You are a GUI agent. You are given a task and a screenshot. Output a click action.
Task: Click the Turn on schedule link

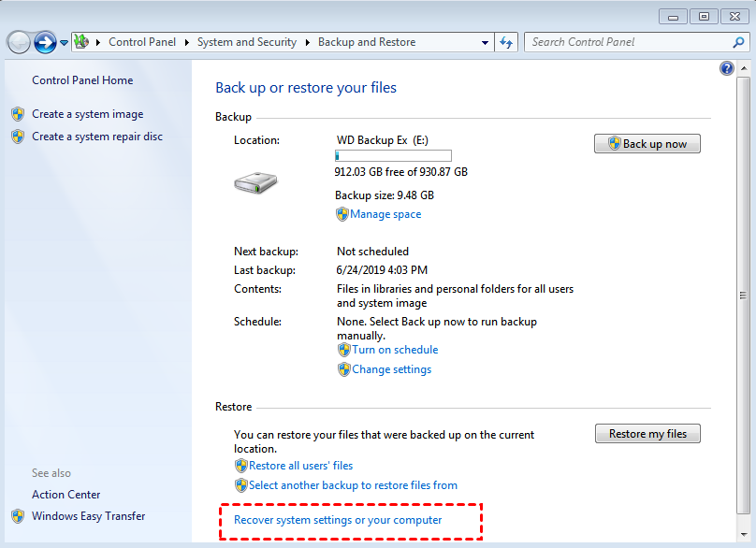[x=395, y=350]
